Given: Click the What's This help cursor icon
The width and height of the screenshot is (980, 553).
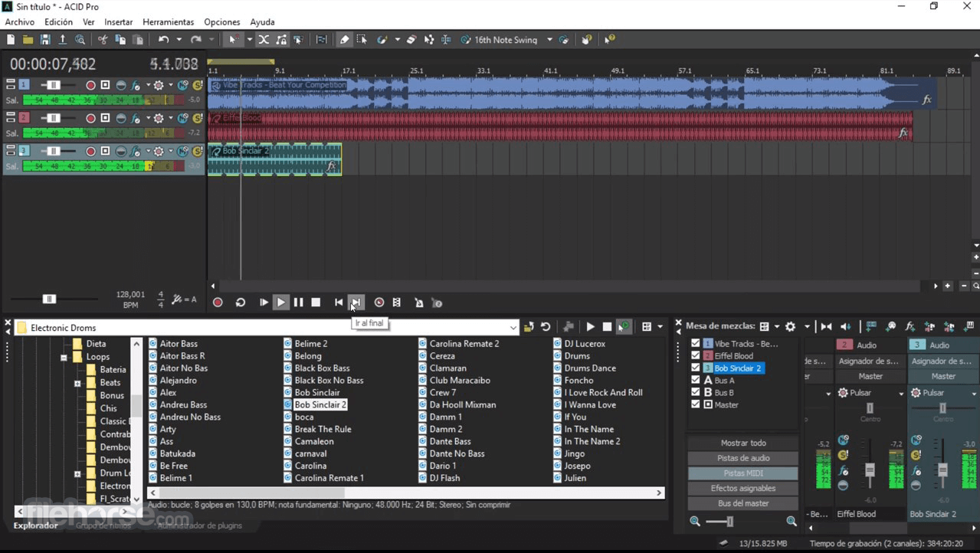Looking at the screenshot, I should [610, 40].
